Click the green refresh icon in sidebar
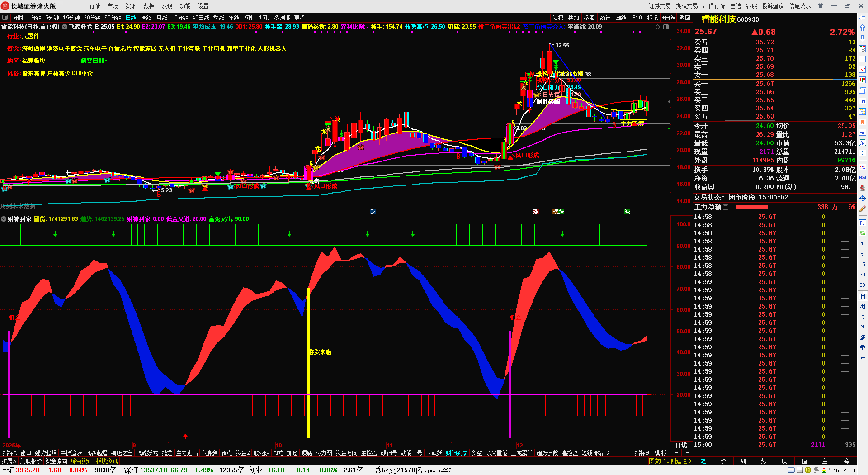The image size is (868, 475). [x=863, y=233]
